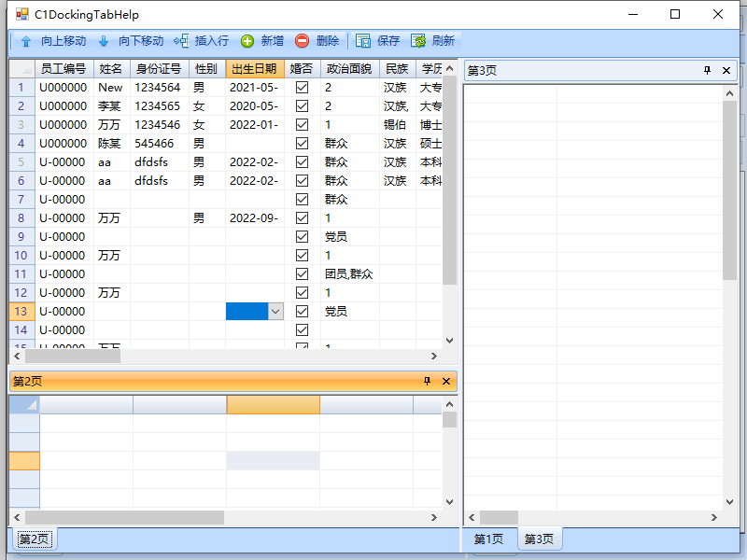
Task: Click the 姓名 column header
Action: coord(112,69)
